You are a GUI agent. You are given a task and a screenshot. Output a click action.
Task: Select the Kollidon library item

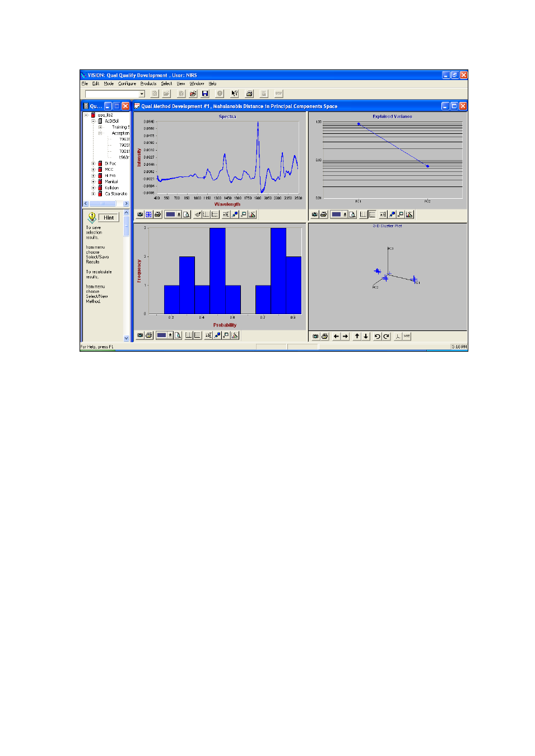112,188
